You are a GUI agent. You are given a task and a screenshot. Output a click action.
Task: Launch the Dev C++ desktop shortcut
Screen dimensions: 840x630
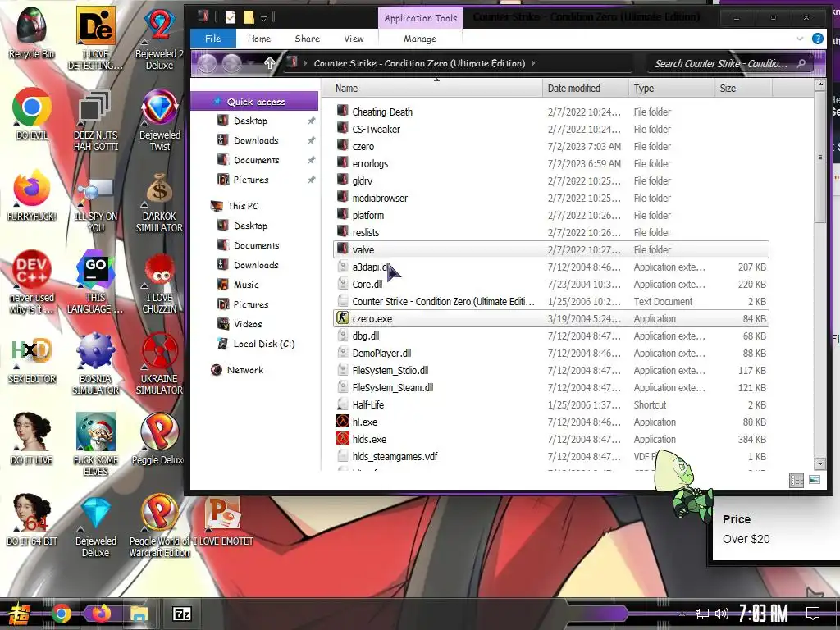(x=32, y=282)
